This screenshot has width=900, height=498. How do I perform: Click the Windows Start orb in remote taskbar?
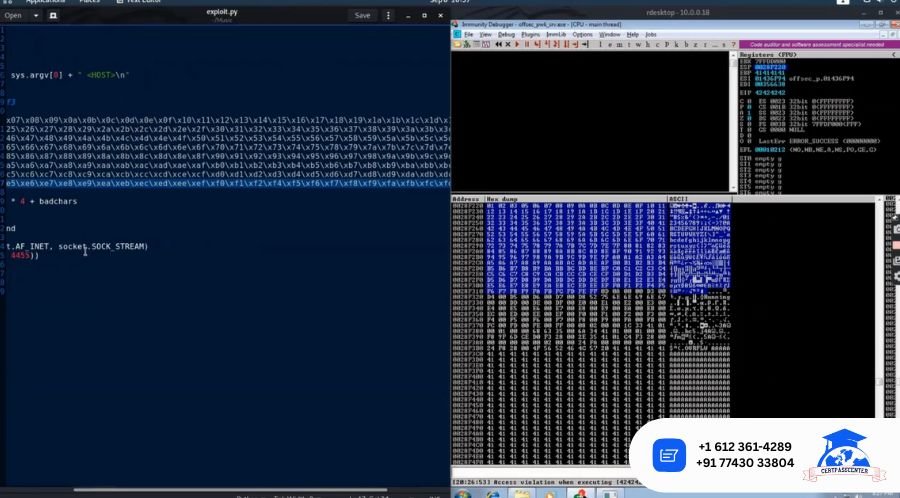point(463,493)
